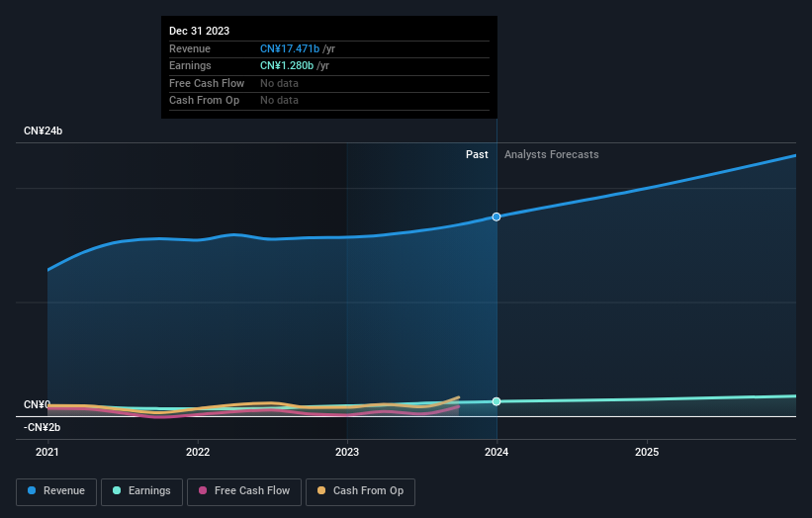Click the blue Revenue data point at 2024
The width and height of the screenshot is (812, 518).
click(496, 216)
